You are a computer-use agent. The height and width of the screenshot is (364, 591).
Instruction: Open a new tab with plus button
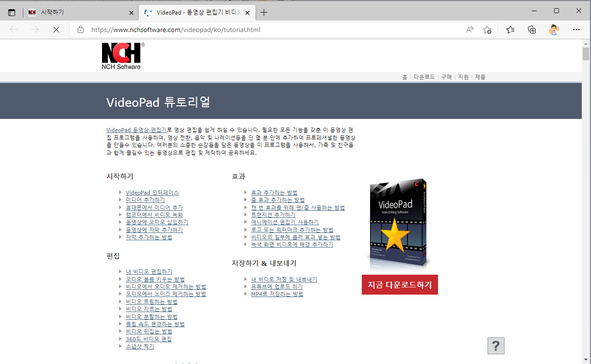pos(264,13)
